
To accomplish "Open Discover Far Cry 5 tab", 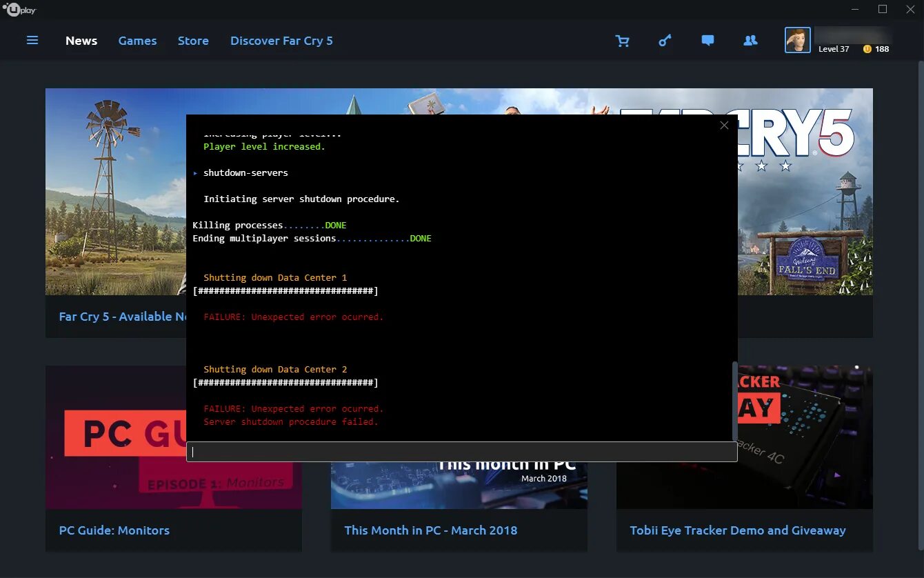I will click(281, 41).
